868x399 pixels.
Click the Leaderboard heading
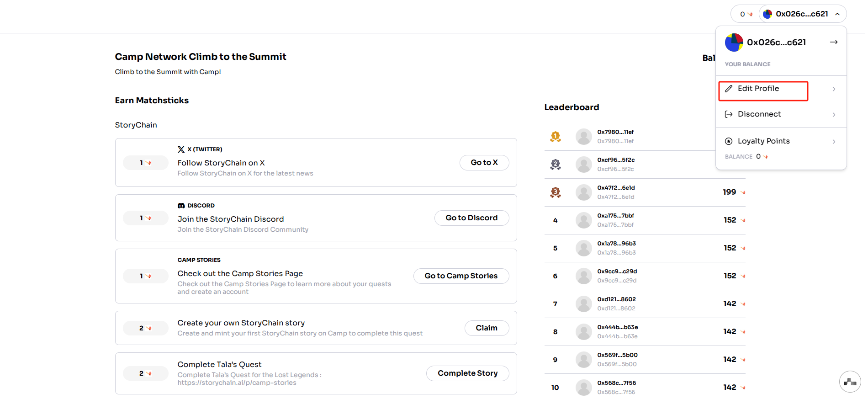coord(572,107)
